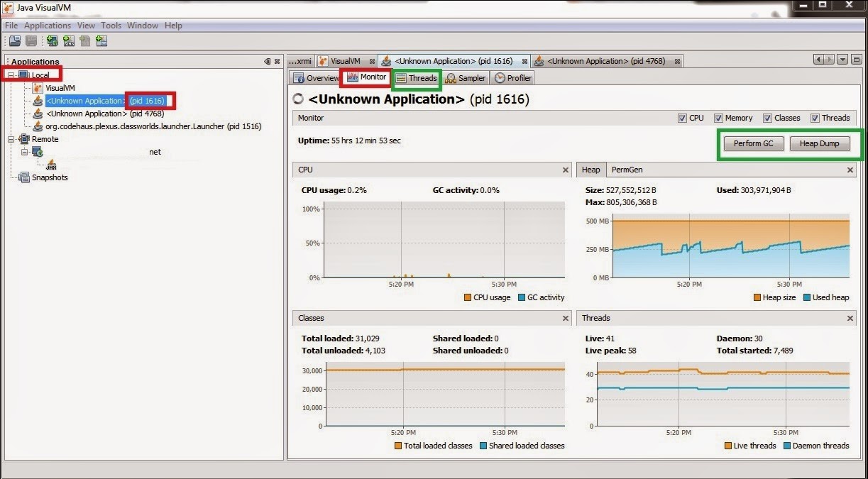Click the Java VisualVM title bar icon
The height and width of the screenshot is (479, 868).
click(9, 7)
